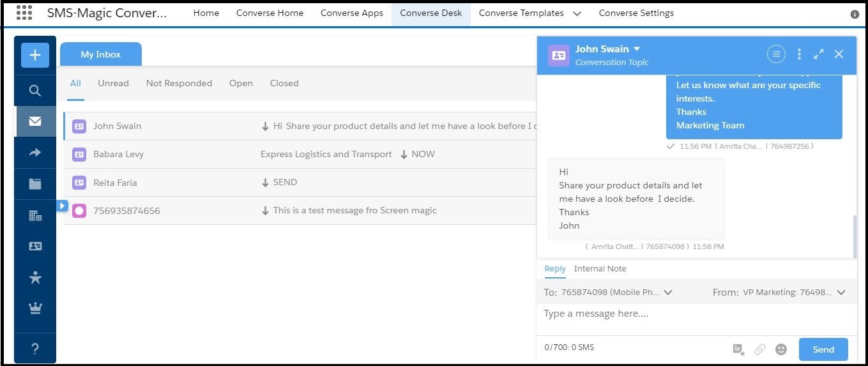
Task: Switch to the Internal Note tab
Action: click(600, 269)
